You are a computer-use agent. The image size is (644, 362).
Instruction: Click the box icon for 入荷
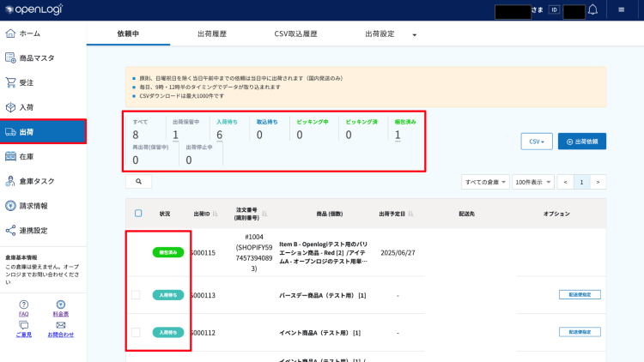(x=10, y=107)
